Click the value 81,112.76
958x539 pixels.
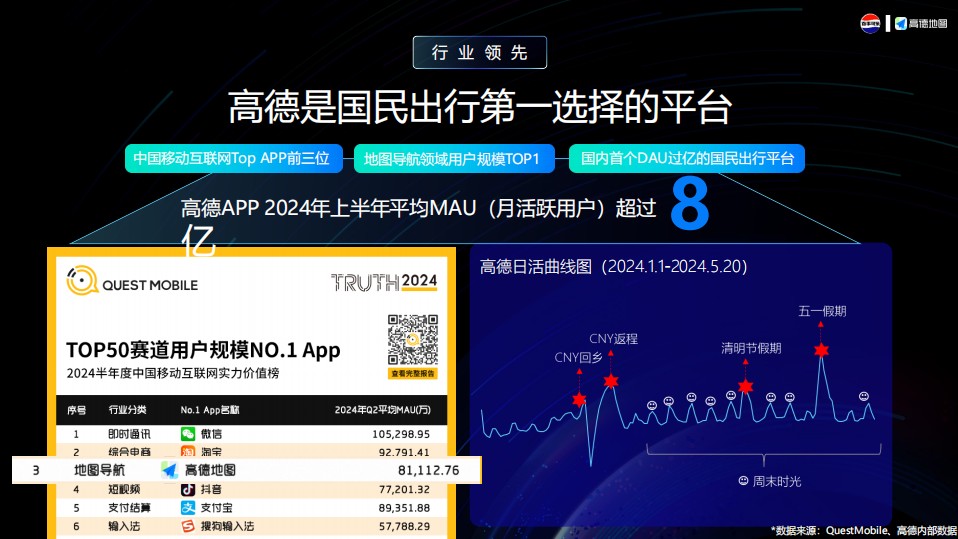coord(428,470)
